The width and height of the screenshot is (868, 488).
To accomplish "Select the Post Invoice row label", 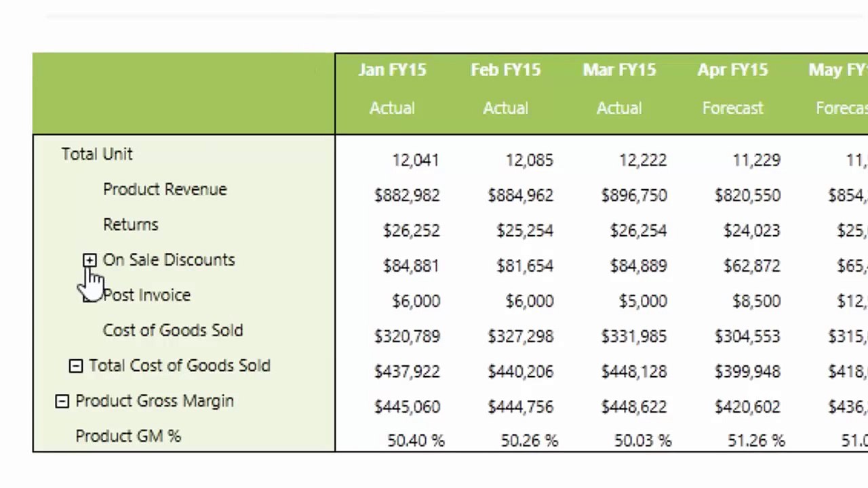I will [146, 296].
